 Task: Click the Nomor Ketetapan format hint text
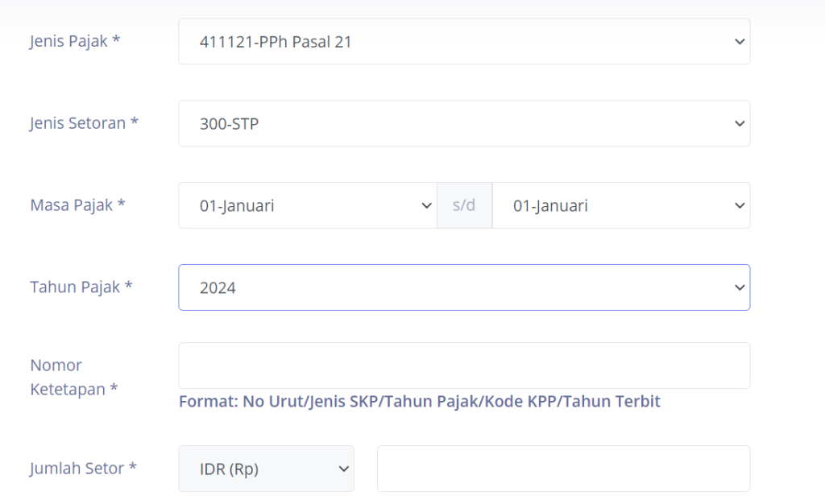[419, 401]
